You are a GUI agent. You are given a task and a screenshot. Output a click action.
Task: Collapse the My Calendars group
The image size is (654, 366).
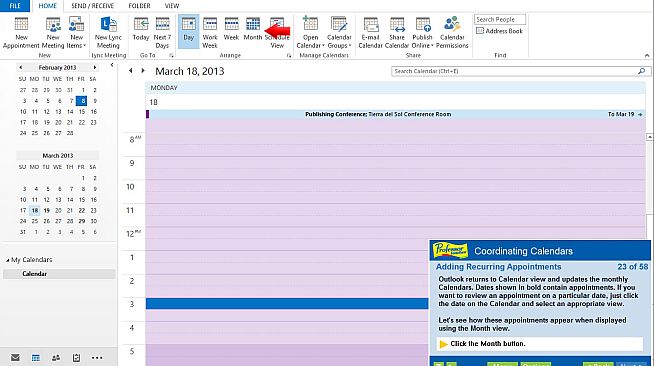[x=7, y=260]
